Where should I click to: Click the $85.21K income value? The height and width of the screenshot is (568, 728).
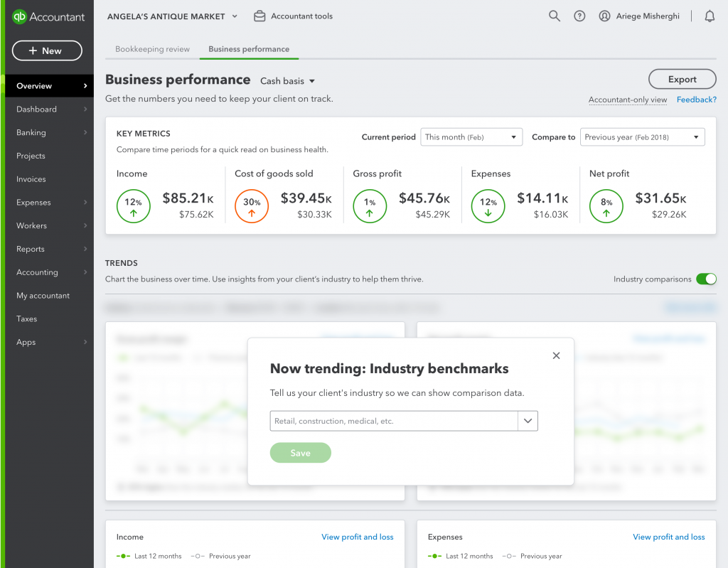[x=188, y=198]
